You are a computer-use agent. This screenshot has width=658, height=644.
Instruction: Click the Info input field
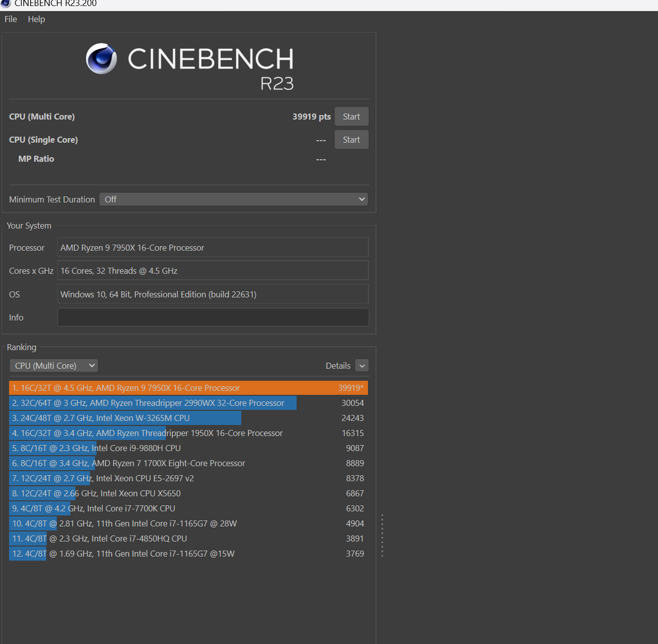pos(213,317)
